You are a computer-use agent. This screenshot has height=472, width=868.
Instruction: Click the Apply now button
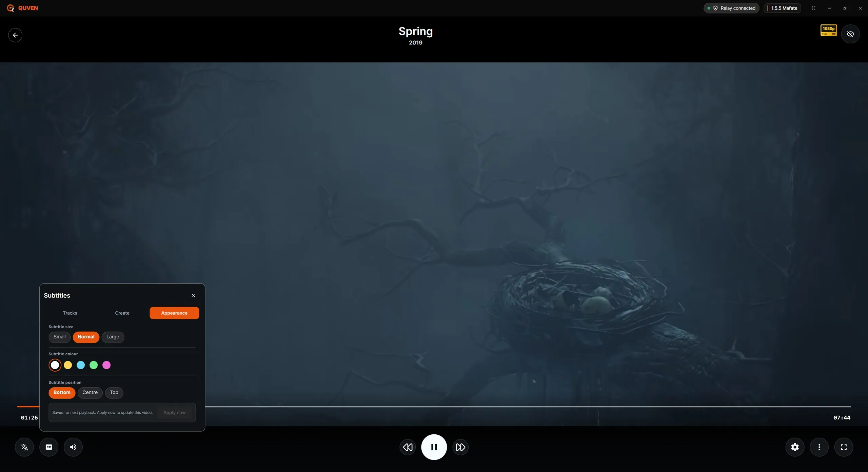(x=174, y=412)
